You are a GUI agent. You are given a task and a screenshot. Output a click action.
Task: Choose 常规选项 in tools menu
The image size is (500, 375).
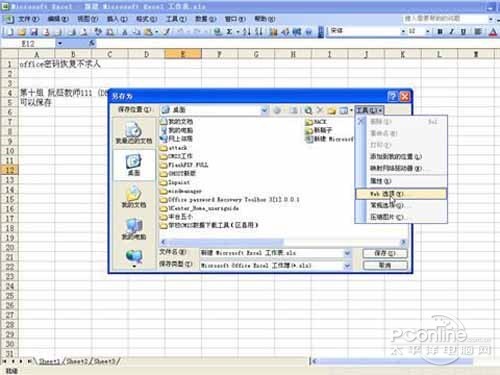(401, 205)
